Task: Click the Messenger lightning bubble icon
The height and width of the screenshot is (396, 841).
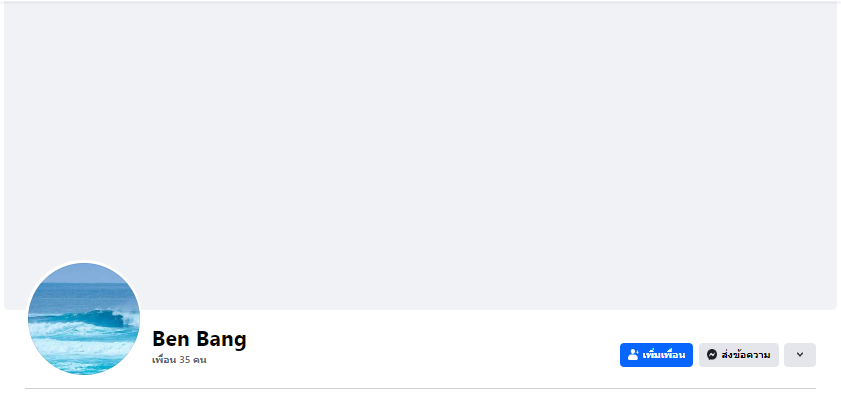Action: tap(712, 355)
